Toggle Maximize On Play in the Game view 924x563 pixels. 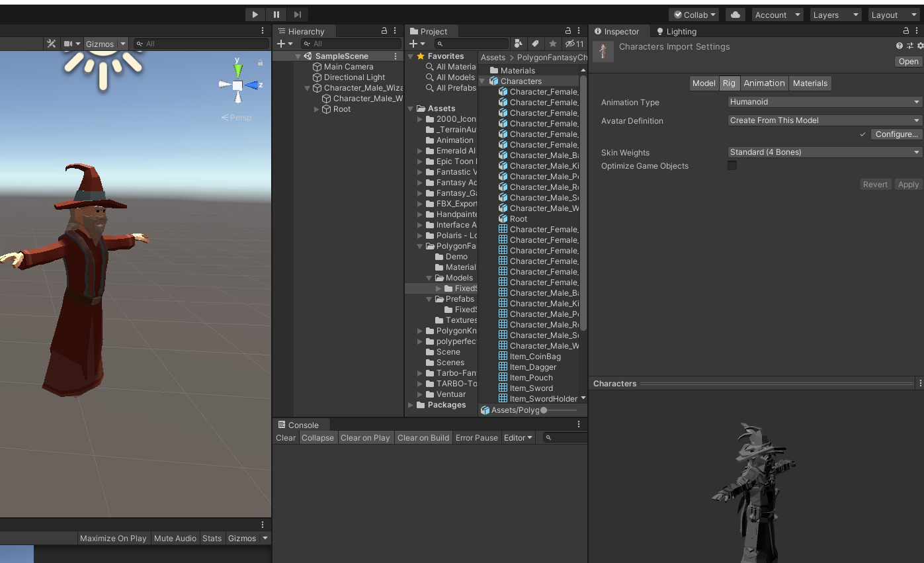coord(113,538)
